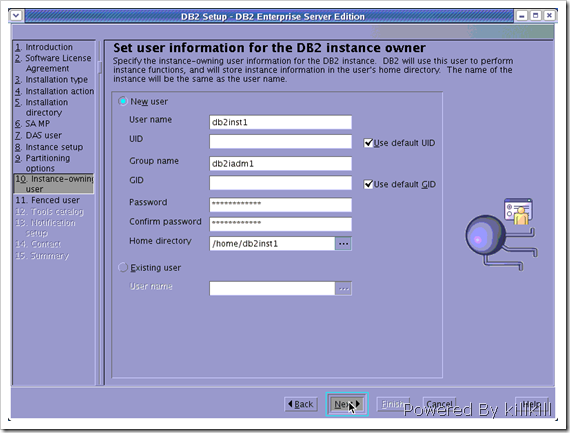Toggle the Use default GID checkbox
The image size is (570, 433).
[368, 184]
